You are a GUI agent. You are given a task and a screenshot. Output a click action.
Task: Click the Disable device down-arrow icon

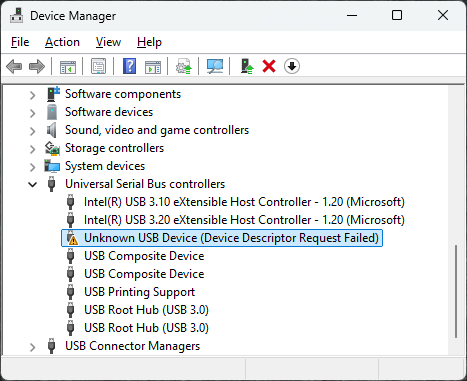(x=292, y=66)
